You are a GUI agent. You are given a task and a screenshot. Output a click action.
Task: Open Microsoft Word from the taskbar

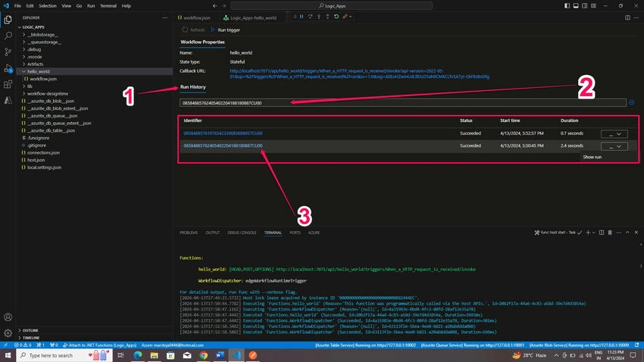pos(220,355)
